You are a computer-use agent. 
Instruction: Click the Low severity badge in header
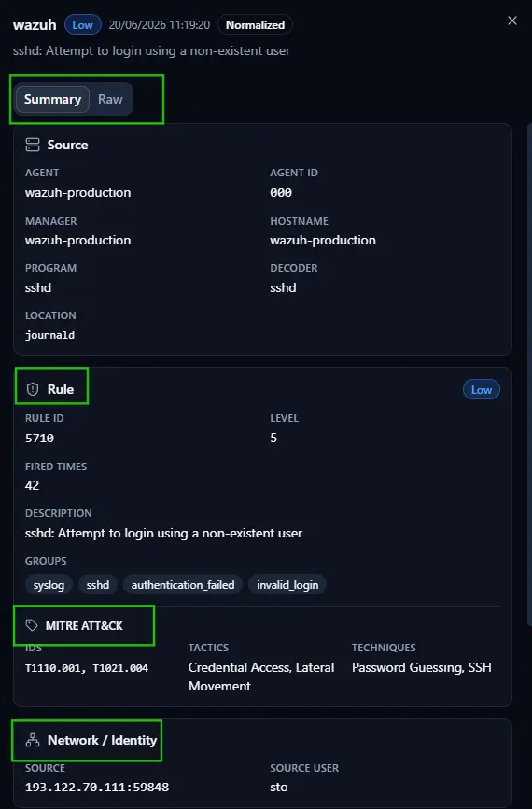[82, 25]
